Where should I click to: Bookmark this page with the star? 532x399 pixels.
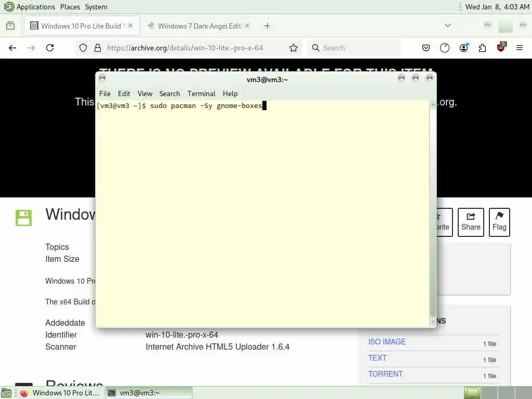pyautogui.click(x=294, y=48)
